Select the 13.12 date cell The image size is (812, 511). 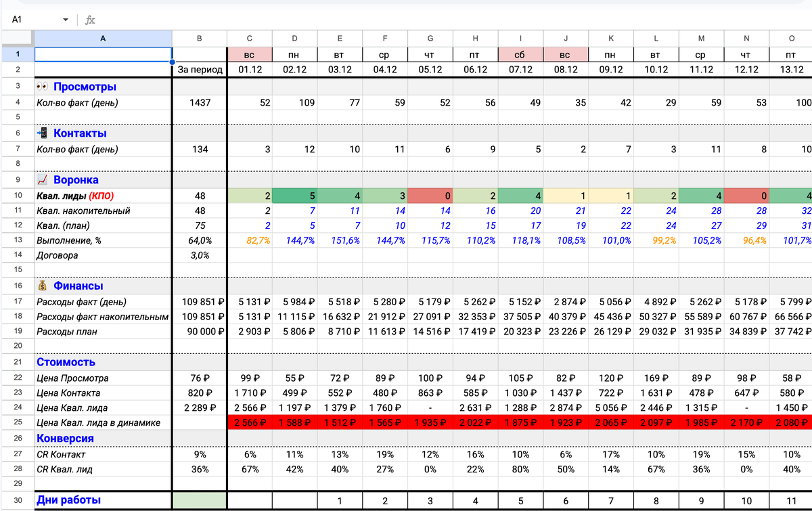tap(791, 70)
